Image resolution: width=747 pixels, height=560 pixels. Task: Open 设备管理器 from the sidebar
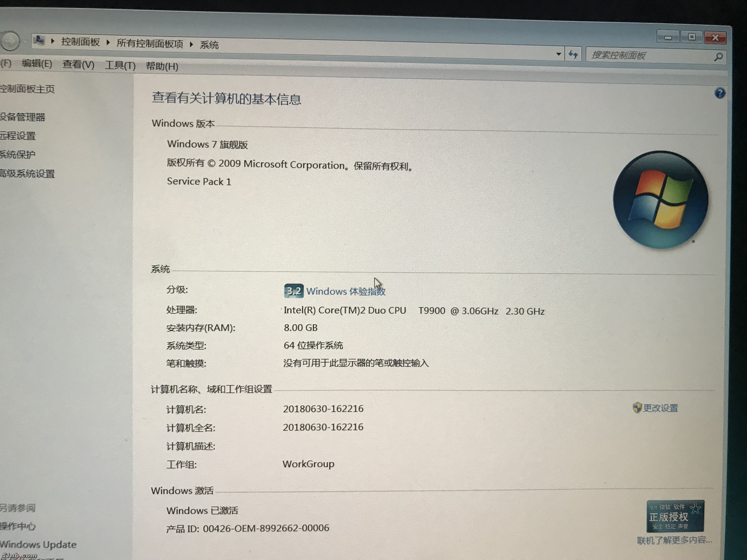point(22,117)
